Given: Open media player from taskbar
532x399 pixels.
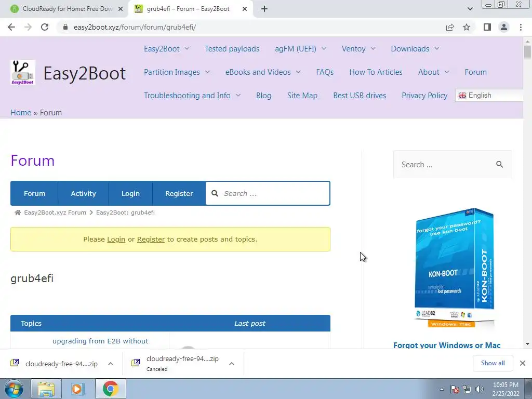Looking at the screenshot, I should tap(78, 389).
